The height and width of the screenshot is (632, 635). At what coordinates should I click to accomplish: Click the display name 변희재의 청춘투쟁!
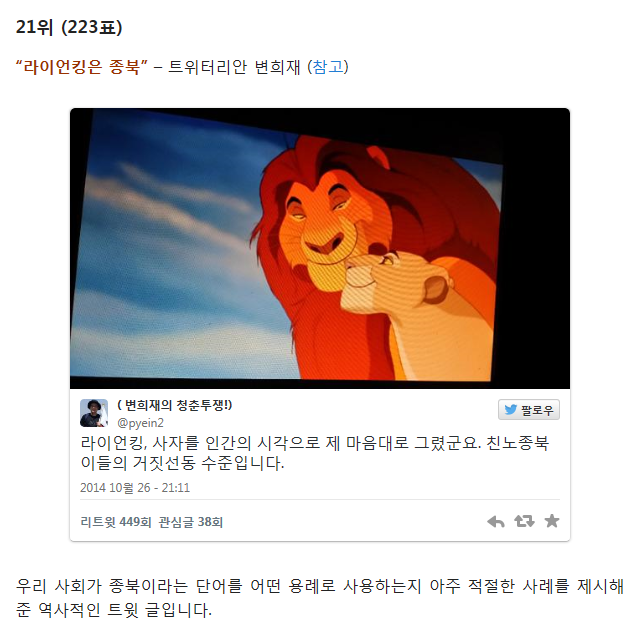coord(175,405)
